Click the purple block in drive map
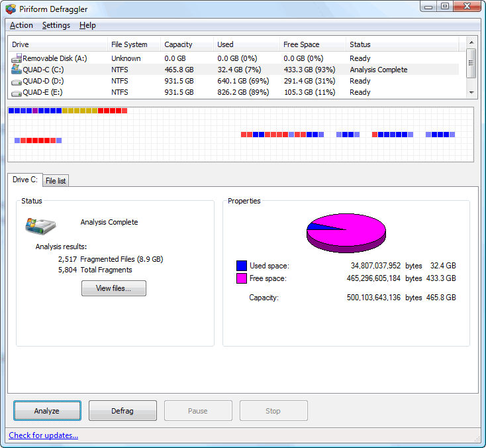 point(35,111)
